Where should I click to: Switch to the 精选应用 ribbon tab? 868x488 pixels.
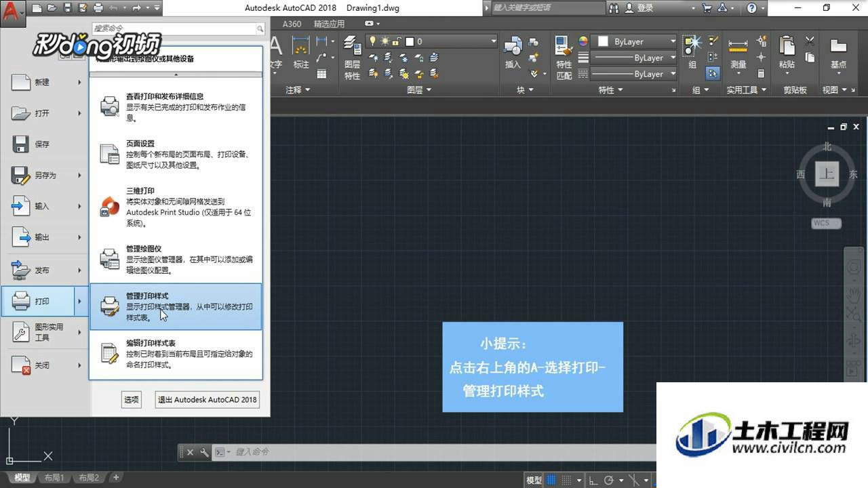[330, 24]
